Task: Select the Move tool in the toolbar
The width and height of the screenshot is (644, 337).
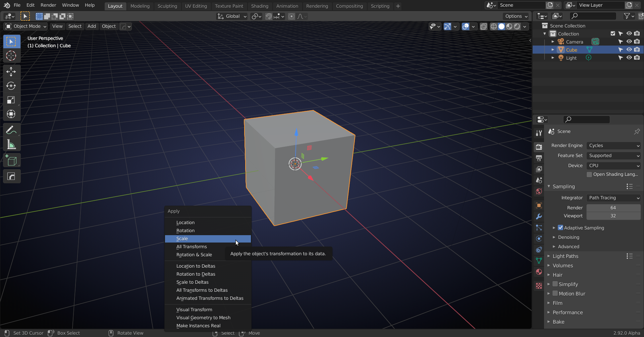Action: [x=11, y=71]
